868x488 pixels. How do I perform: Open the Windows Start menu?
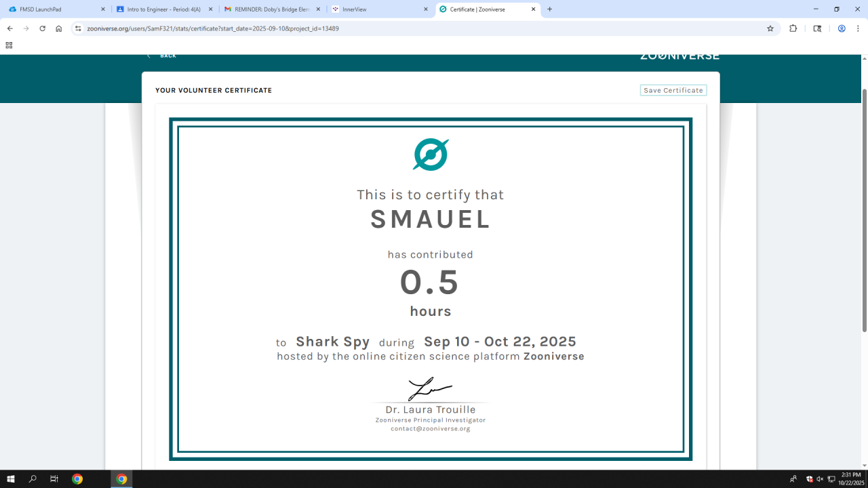click(11, 479)
